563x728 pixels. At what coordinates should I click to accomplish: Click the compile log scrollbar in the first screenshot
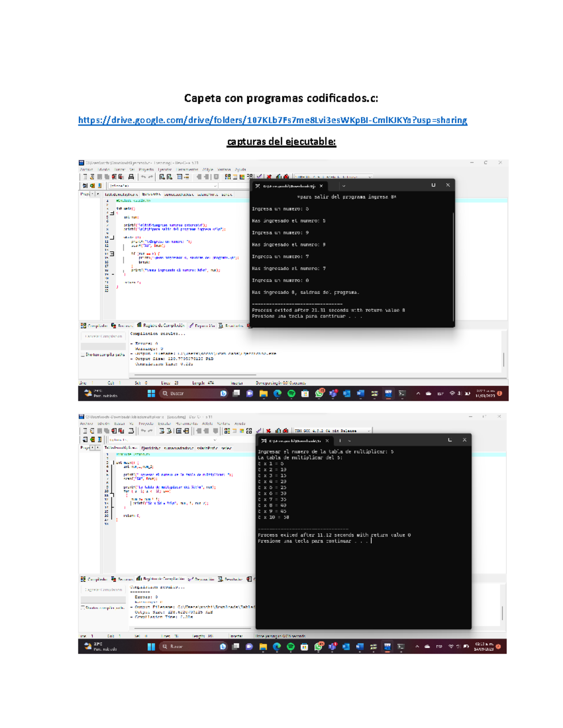click(x=504, y=359)
